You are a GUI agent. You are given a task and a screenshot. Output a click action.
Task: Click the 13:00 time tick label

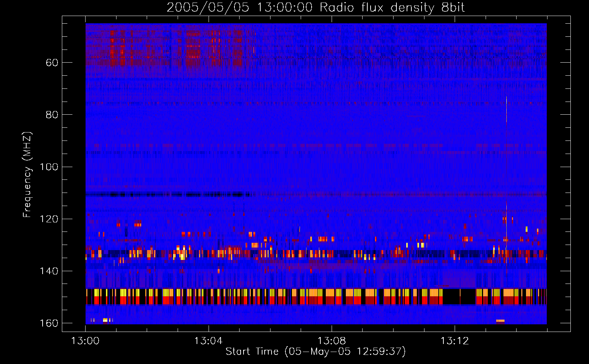point(85,341)
